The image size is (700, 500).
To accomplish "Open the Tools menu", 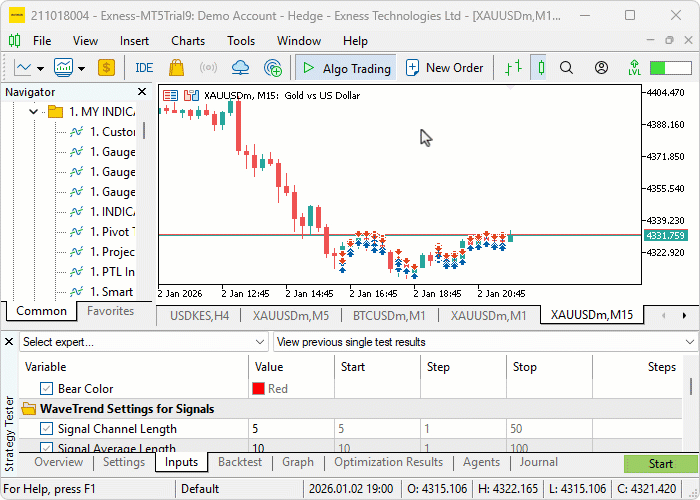I will click(241, 41).
